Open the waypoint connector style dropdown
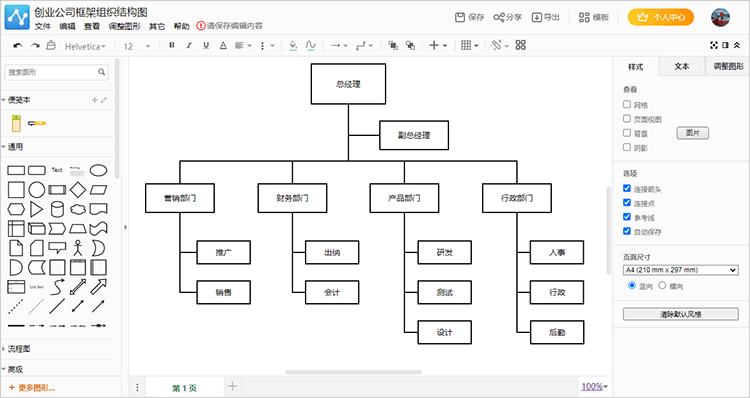Screen dimensions: 750x398 [364, 45]
